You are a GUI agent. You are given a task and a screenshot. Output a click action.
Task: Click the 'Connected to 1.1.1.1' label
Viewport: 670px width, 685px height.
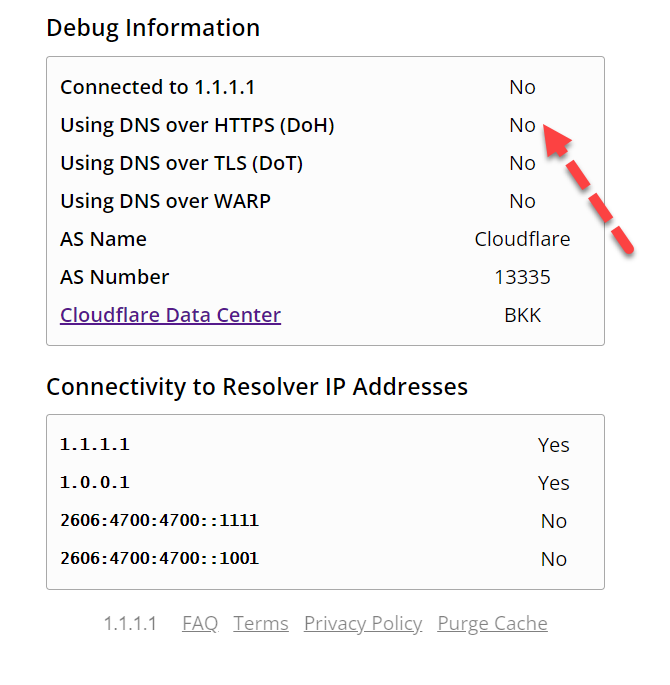(x=157, y=87)
